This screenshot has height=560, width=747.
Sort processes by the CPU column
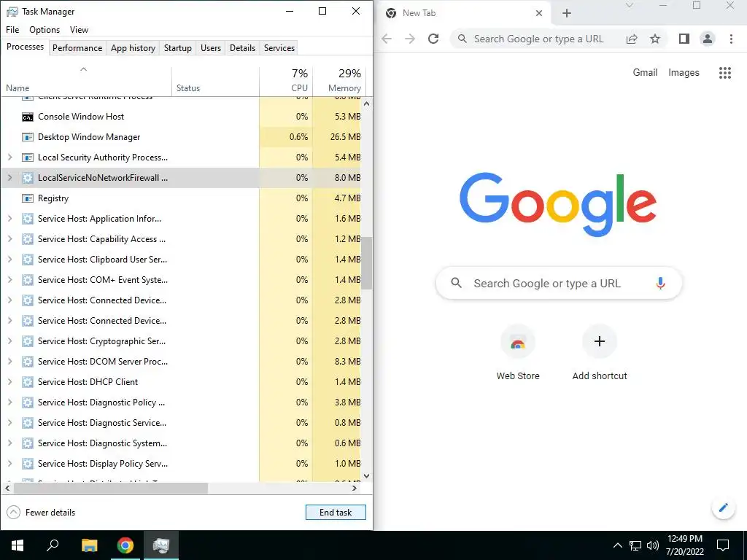286,81
